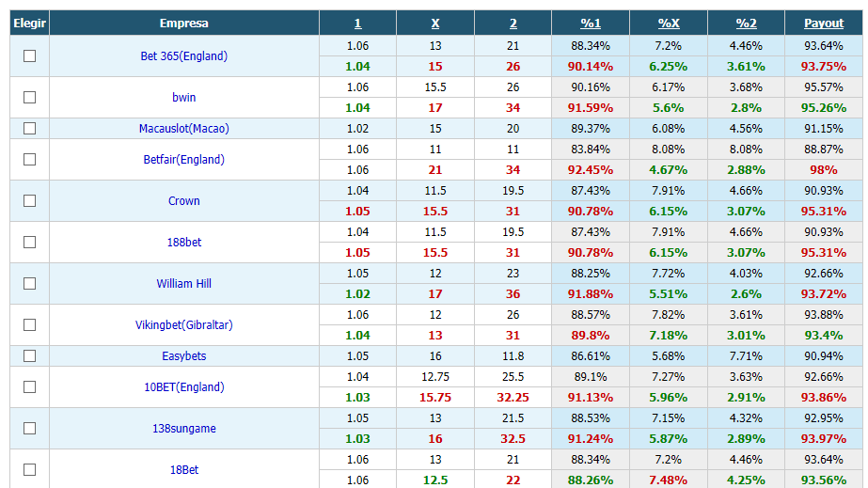
Task: Follow the Macauslot(Macao) link
Action: (x=183, y=129)
